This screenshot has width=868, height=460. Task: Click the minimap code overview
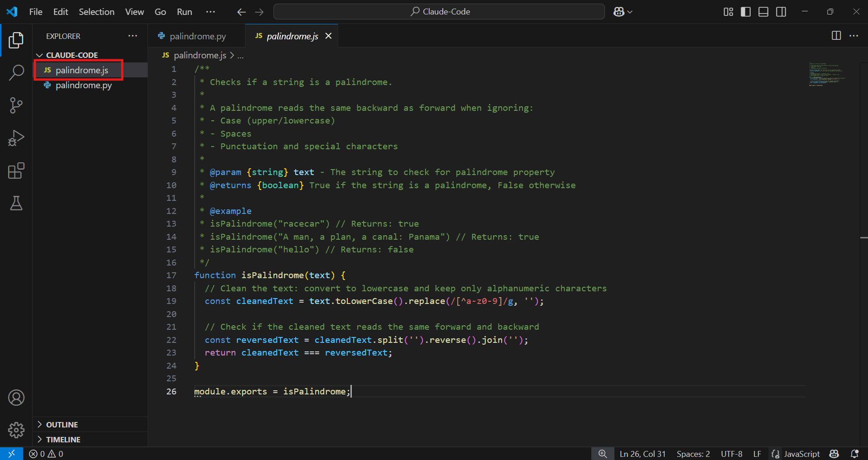coord(826,74)
